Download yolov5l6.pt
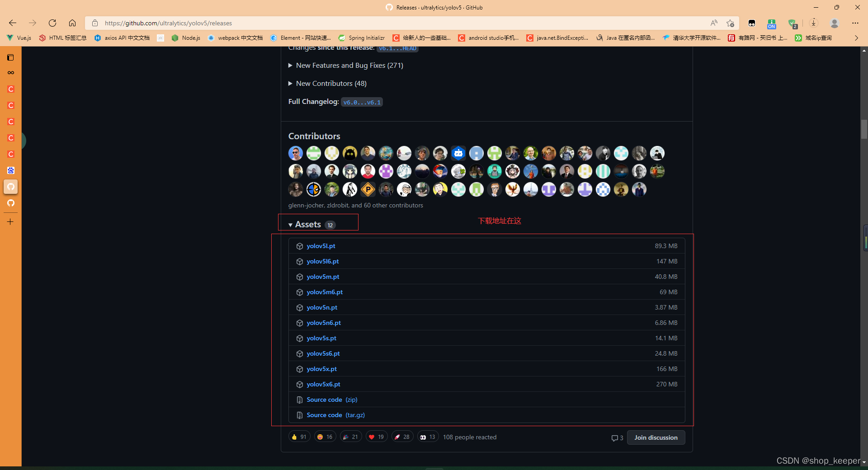The image size is (868, 470). (323, 262)
